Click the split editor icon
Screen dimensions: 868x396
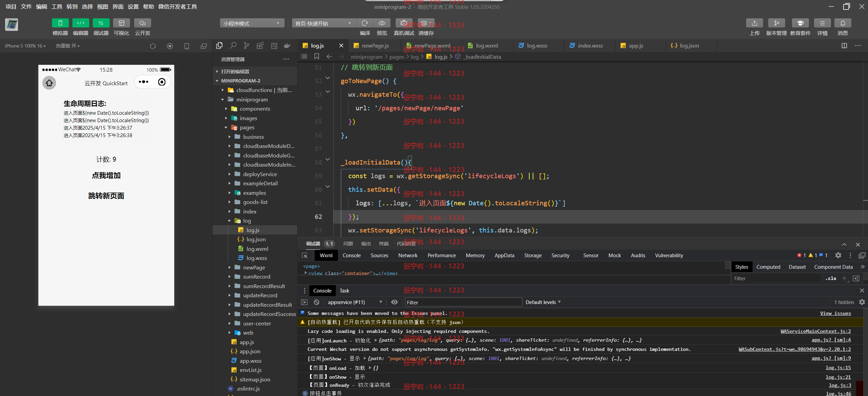[x=844, y=45]
